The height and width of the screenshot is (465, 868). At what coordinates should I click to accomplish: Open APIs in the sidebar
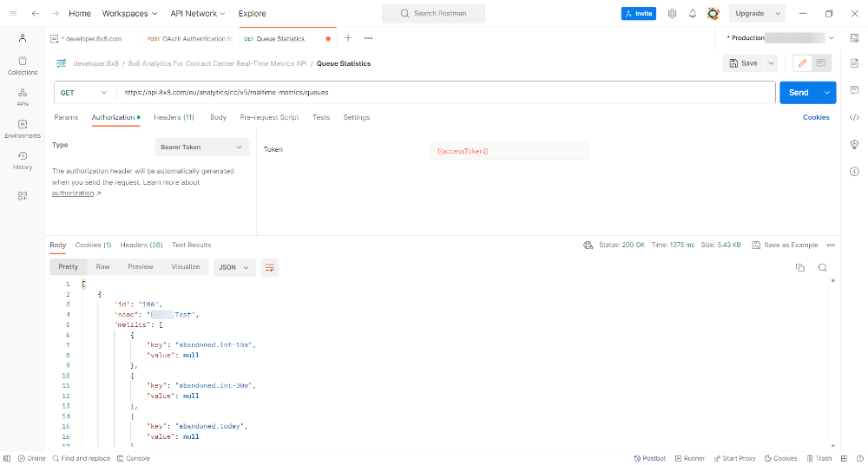tap(23, 97)
